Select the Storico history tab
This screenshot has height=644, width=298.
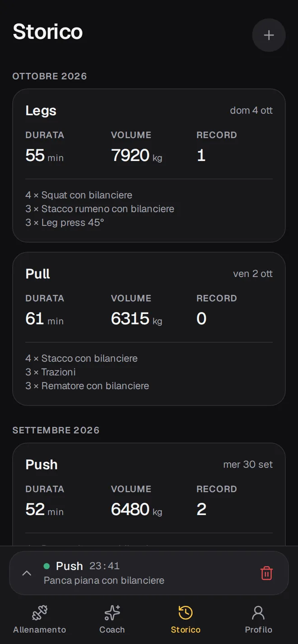[186, 619]
